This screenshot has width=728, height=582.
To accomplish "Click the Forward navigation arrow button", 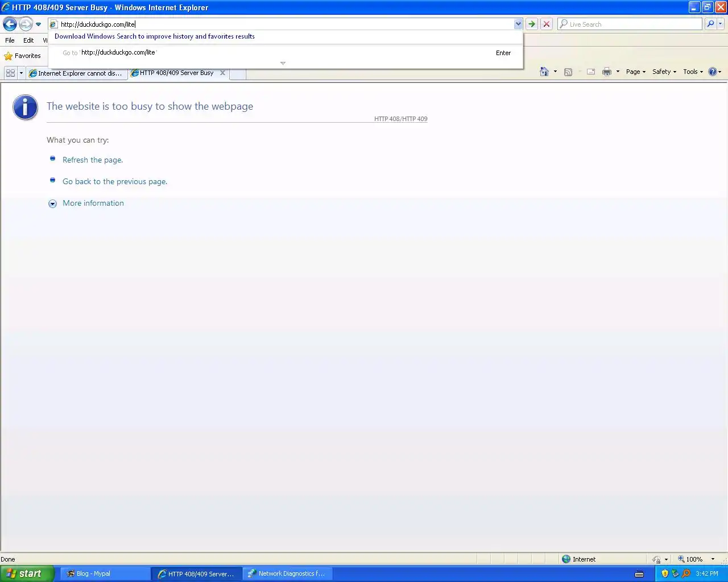I will (x=26, y=24).
